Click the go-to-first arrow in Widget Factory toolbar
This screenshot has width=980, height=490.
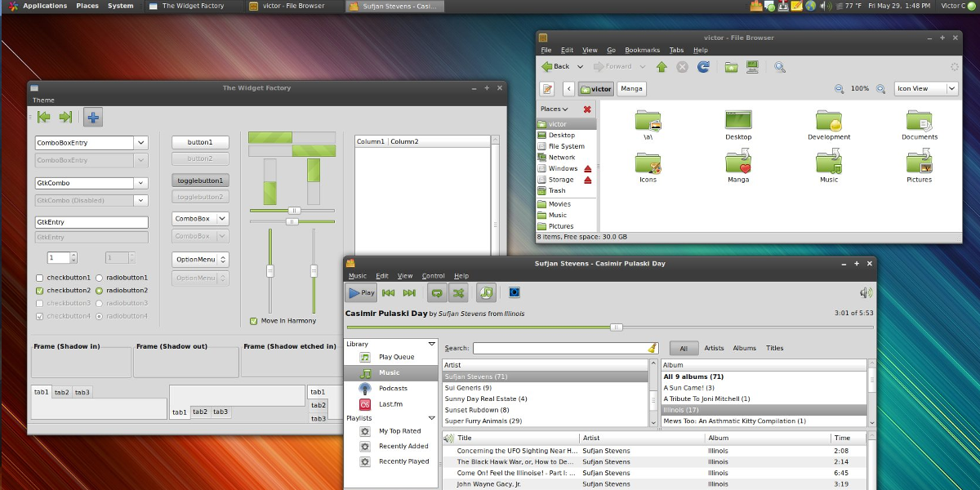pos(43,118)
